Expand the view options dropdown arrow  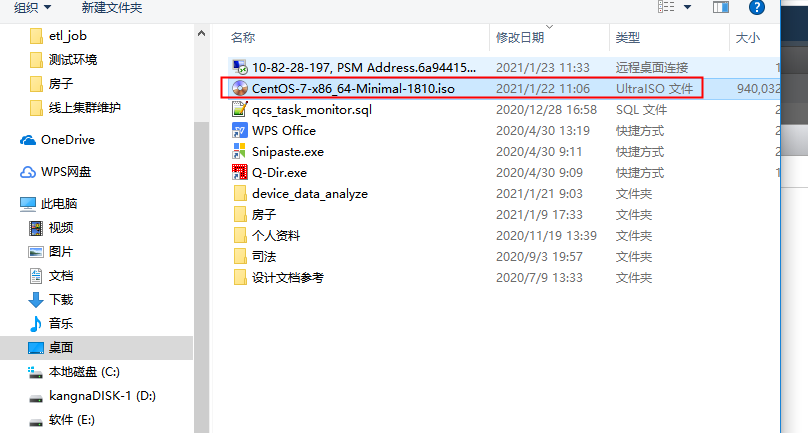[x=687, y=7]
